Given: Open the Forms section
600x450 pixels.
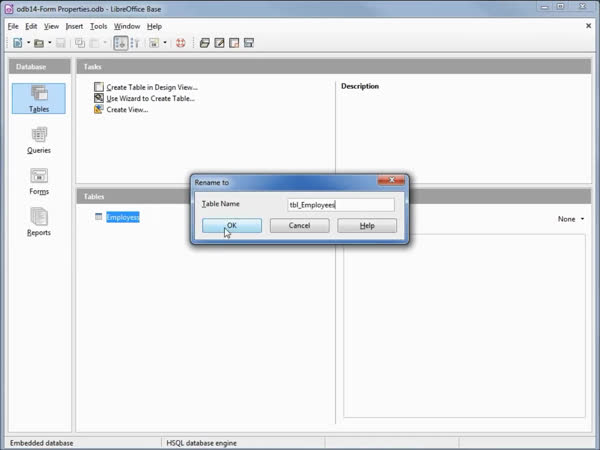Looking at the screenshot, I should click(x=39, y=181).
